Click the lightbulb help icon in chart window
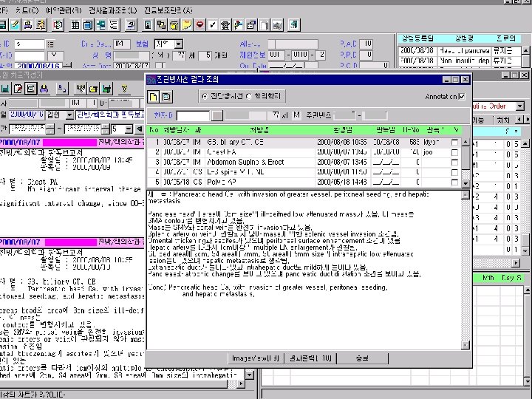This screenshot has height=399, width=532. [125, 89]
